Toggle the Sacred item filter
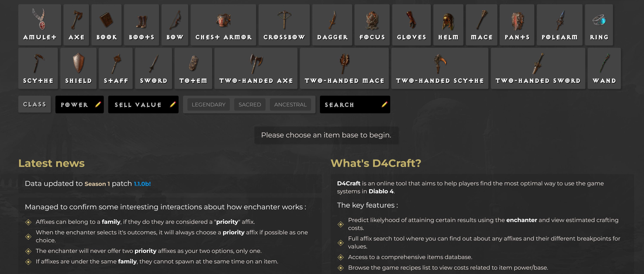 250,104
